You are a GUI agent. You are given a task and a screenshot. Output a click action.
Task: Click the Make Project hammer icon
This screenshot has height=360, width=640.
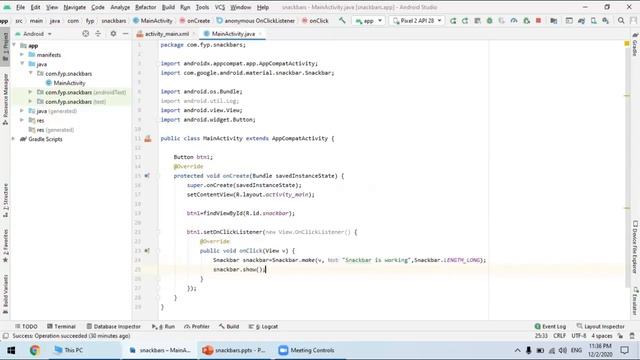342,20
